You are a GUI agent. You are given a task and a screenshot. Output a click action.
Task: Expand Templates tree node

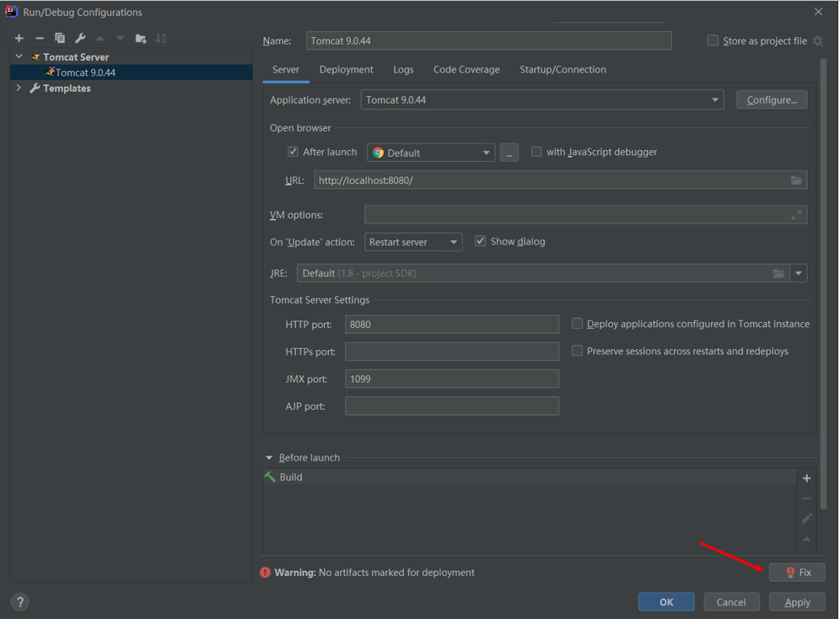(19, 87)
